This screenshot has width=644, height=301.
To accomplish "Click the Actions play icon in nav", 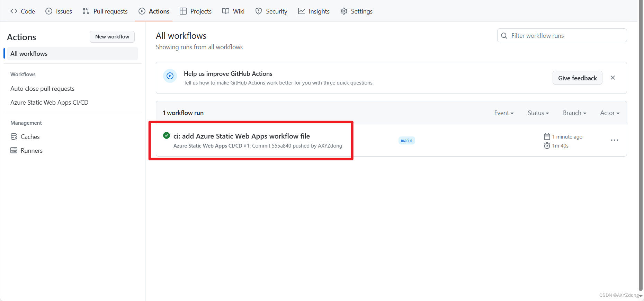I will [x=142, y=11].
